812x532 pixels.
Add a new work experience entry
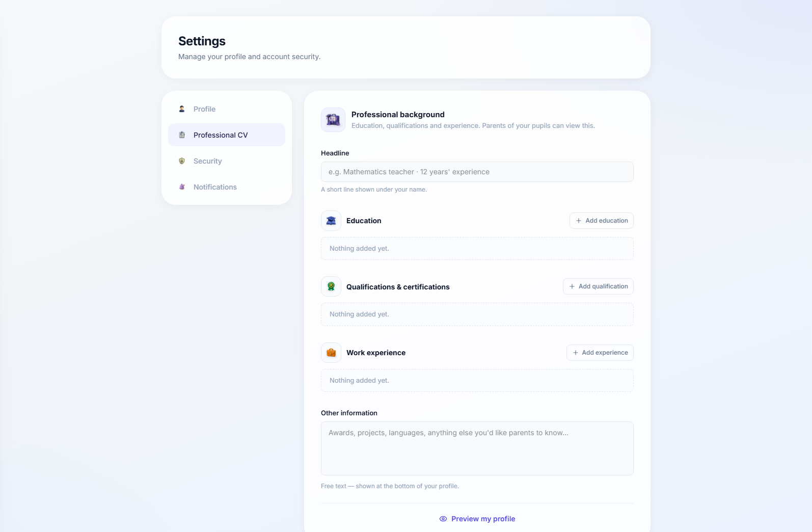[x=600, y=353]
